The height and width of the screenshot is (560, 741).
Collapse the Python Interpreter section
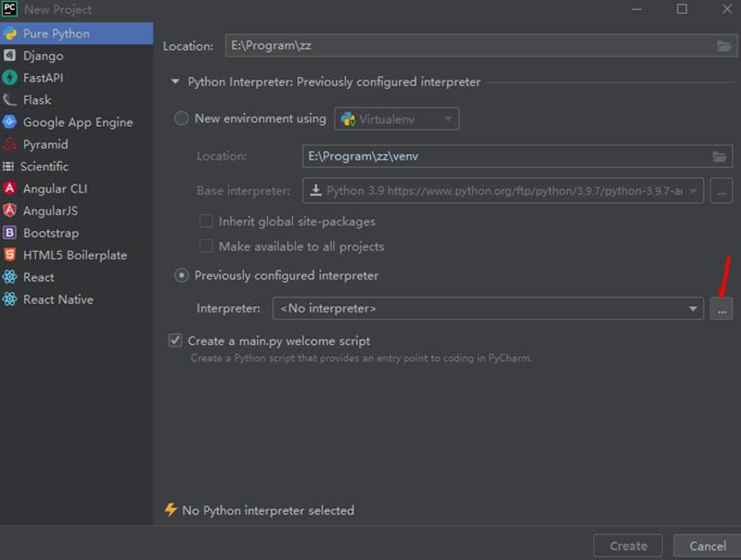[176, 81]
